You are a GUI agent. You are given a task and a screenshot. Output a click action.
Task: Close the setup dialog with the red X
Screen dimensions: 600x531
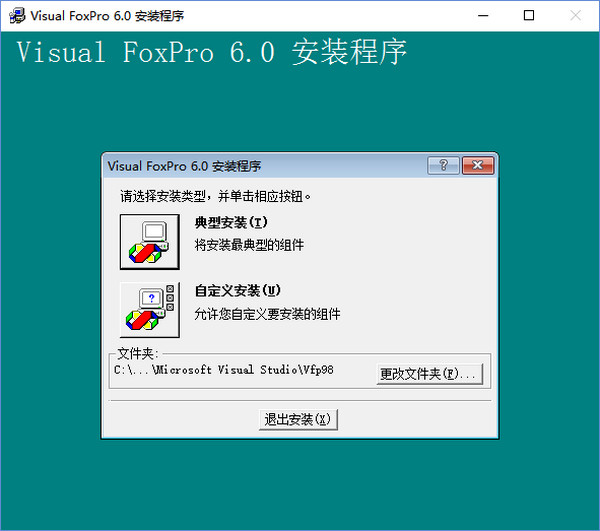coord(478,165)
